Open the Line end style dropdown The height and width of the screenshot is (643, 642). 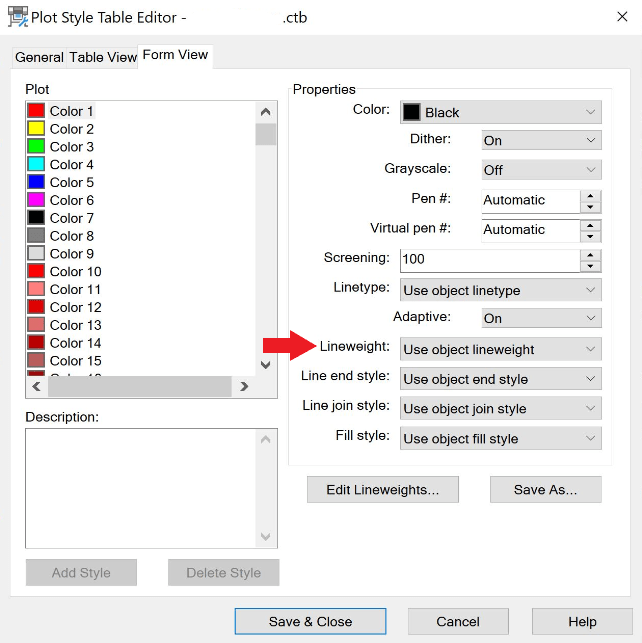(x=501, y=379)
